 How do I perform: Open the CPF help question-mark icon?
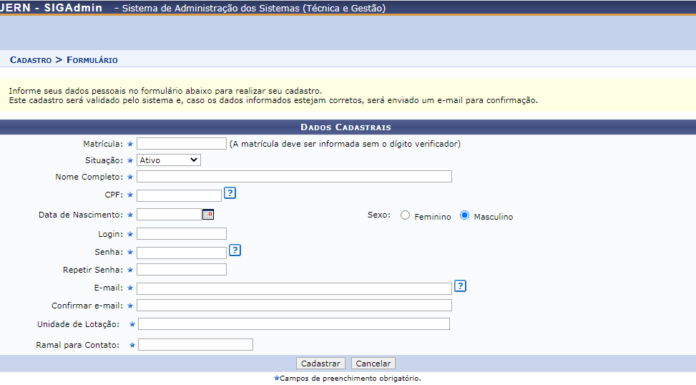pyautogui.click(x=229, y=193)
